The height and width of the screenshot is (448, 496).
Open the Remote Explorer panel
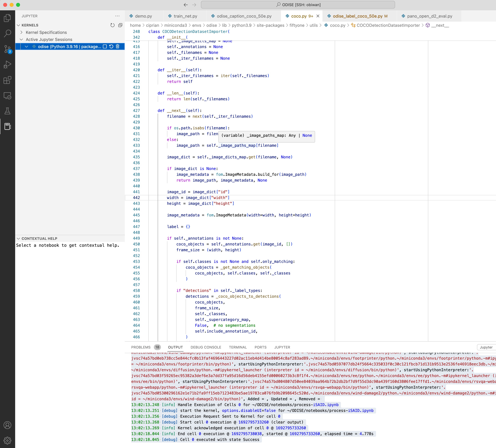(x=7, y=96)
